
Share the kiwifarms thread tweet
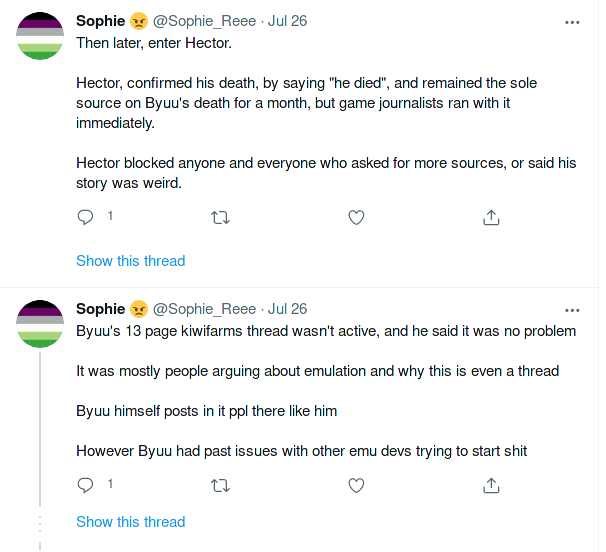coord(491,486)
